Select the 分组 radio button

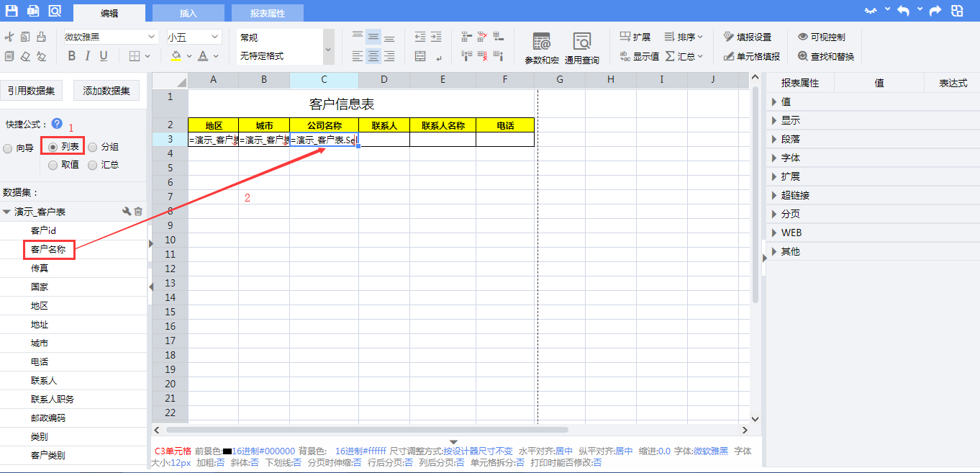[x=93, y=147]
